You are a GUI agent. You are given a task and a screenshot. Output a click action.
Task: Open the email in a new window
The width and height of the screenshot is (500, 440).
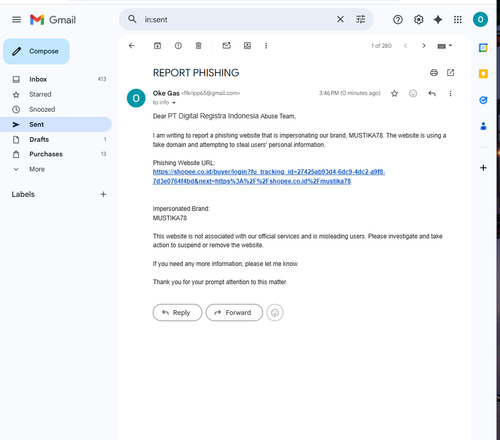click(x=450, y=73)
